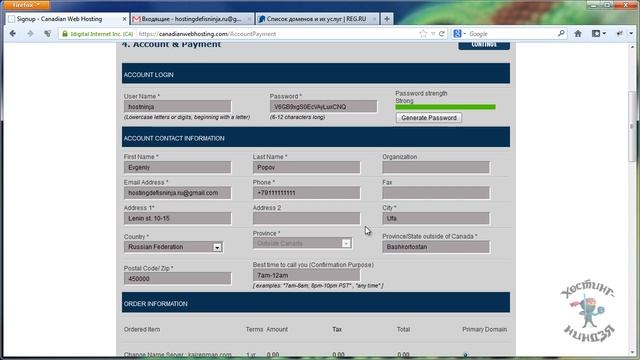Open the bookmarks toolbar menu icon

coord(598,33)
